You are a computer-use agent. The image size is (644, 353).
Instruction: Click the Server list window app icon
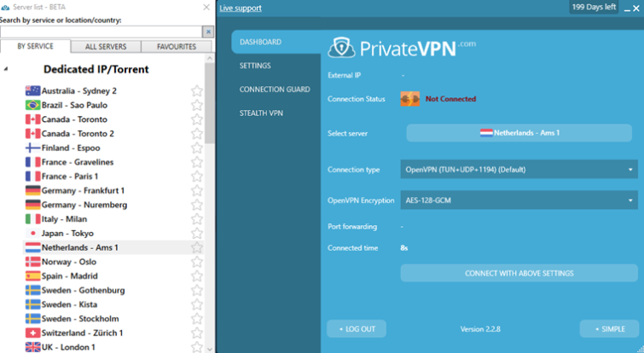(x=5, y=8)
